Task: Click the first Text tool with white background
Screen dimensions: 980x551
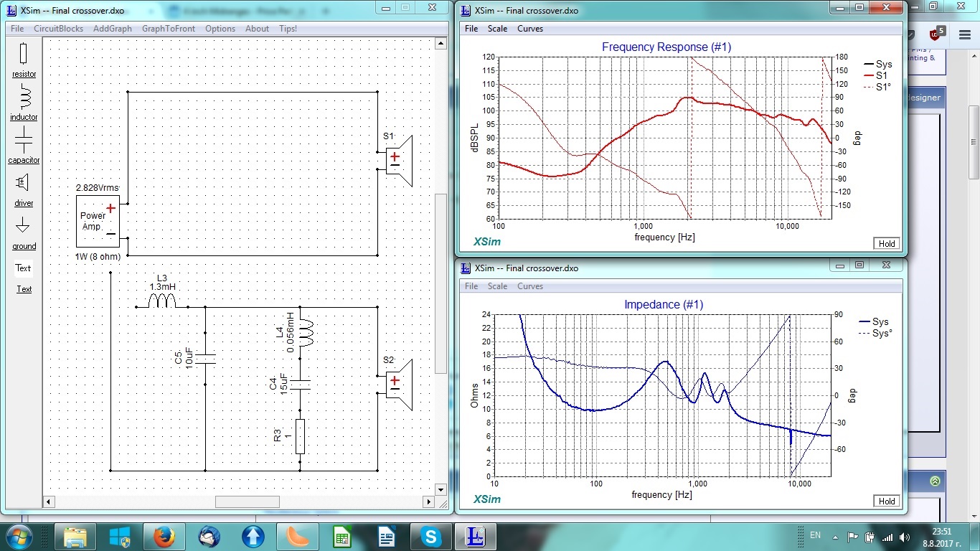Action: coord(24,268)
